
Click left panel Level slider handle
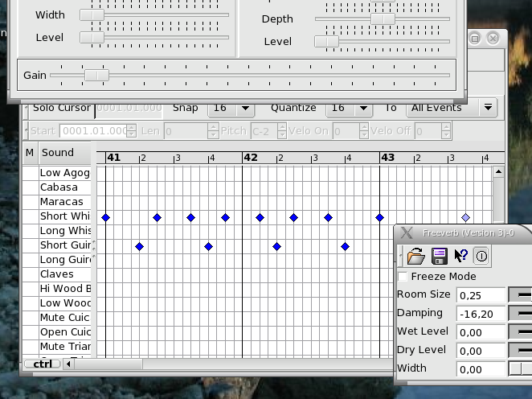(92, 37)
